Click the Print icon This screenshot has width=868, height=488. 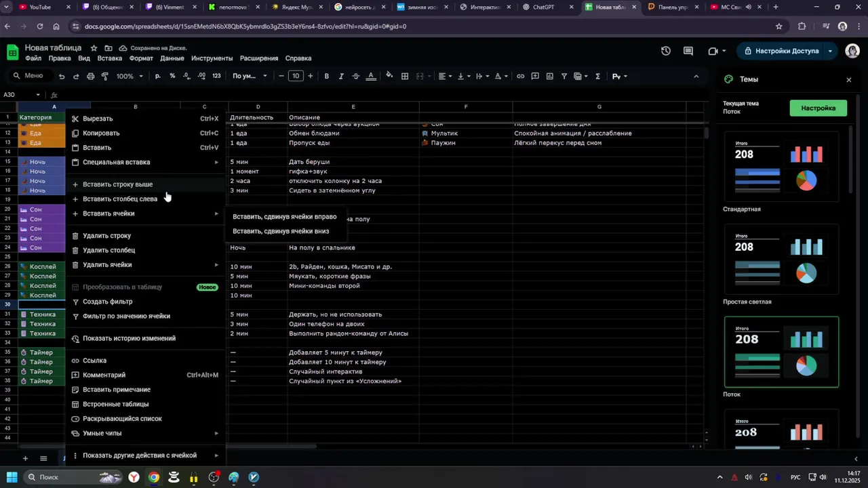[91, 76]
